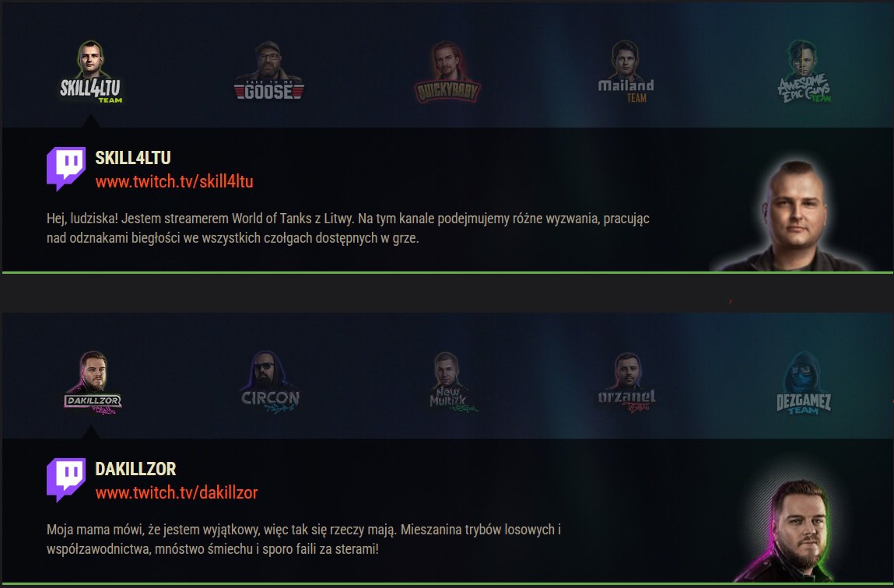Viewport: 894px width, 588px height.
Task: Select the Talk To Me Goose logo
Action: (268, 71)
